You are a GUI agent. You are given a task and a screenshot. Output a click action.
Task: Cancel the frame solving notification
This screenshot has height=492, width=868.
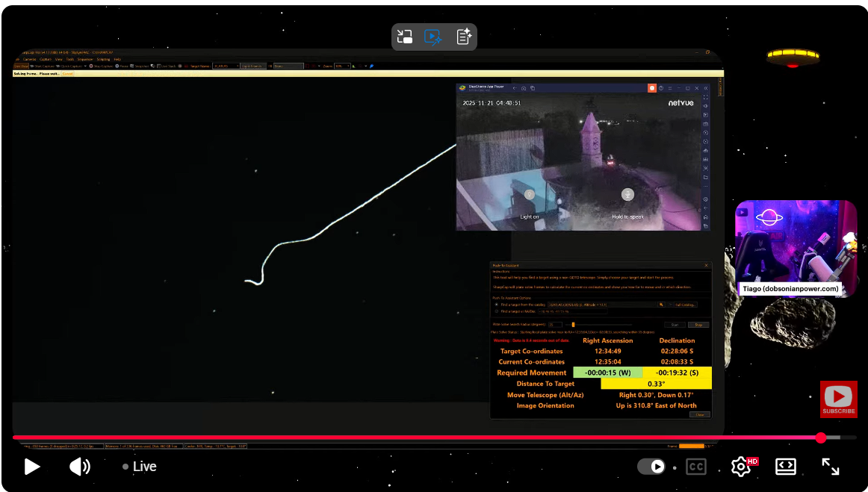click(x=67, y=74)
